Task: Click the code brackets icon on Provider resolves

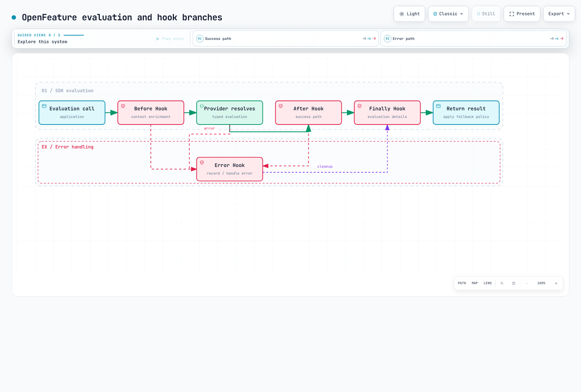Action: (202, 106)
